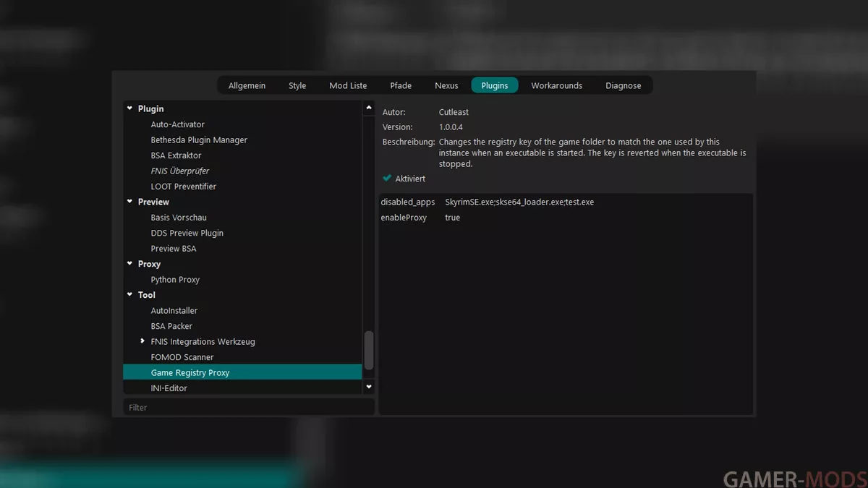Collapse the Plugin tree group
This screenshot has width=868, height=488.
coord(130,108)
